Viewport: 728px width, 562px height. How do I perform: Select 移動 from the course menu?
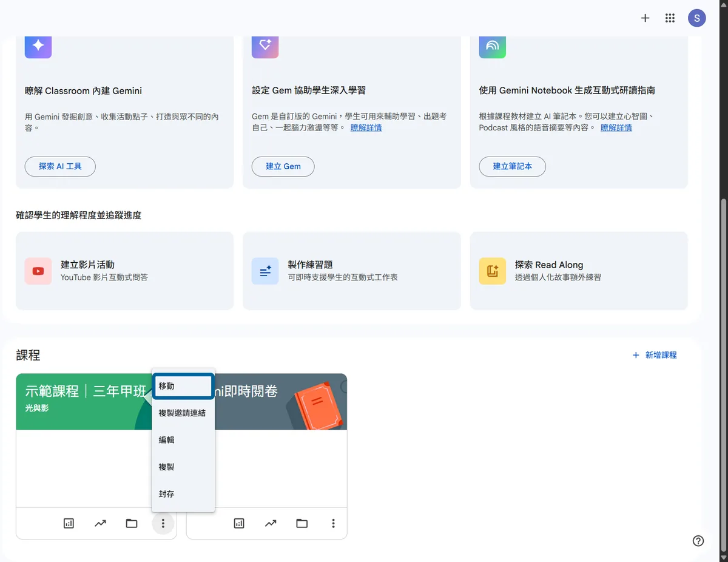point(183,386)
